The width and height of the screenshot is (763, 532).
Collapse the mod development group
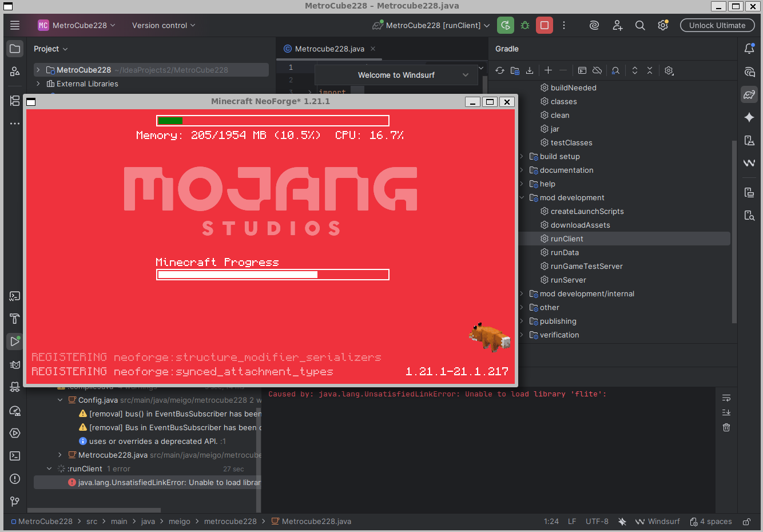[520, 197]
